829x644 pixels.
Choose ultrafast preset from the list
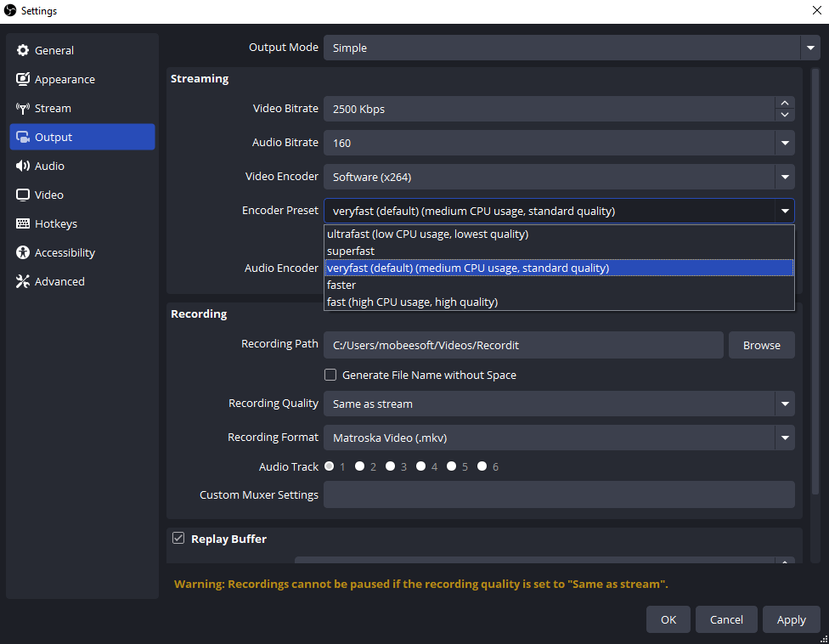tap(427, 234)
